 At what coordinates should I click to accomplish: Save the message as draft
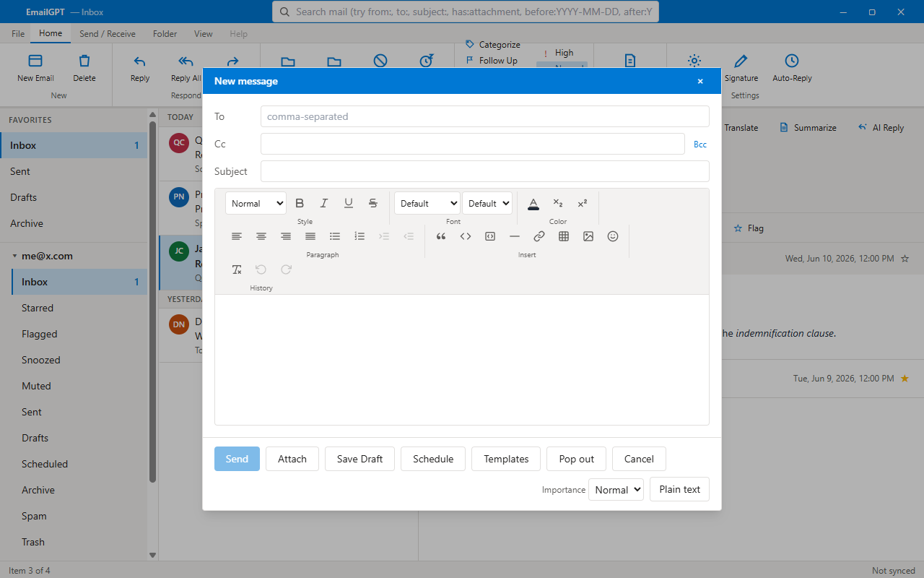click(359, 459)
